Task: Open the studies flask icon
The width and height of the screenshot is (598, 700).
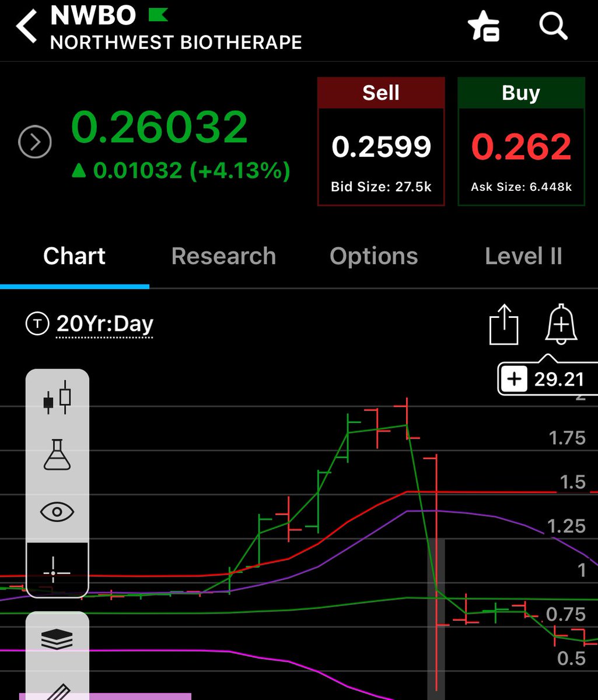Action: (x=57, y=454)
